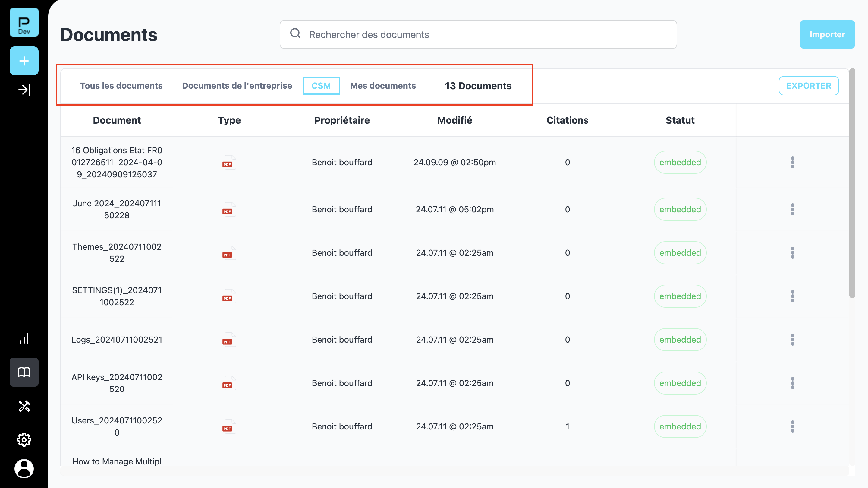The height and width of the screenshot is (488, 868).
Task: Open the documents book icon in sidebar
Action: 24,372
